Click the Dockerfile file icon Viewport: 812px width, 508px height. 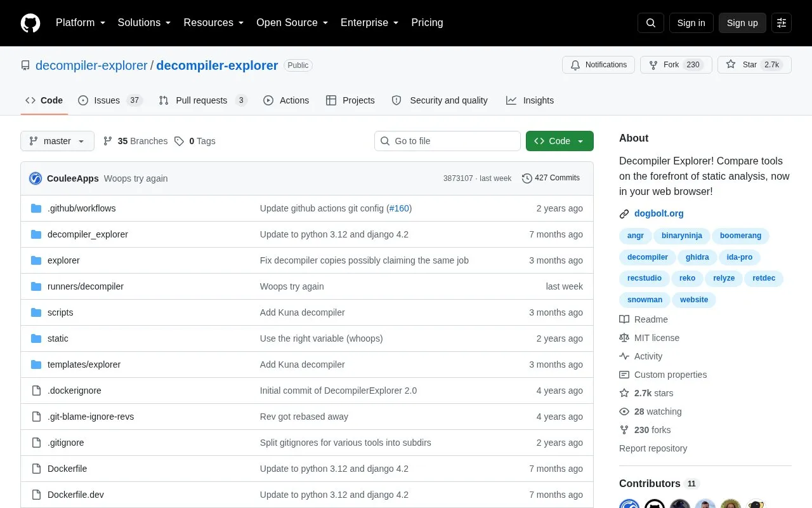[36, 469]
